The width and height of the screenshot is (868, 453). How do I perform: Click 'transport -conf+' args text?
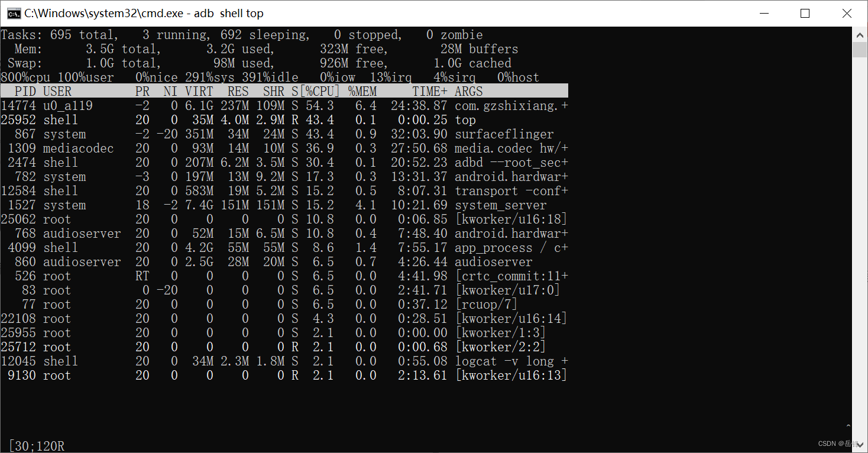click(511, 191)
